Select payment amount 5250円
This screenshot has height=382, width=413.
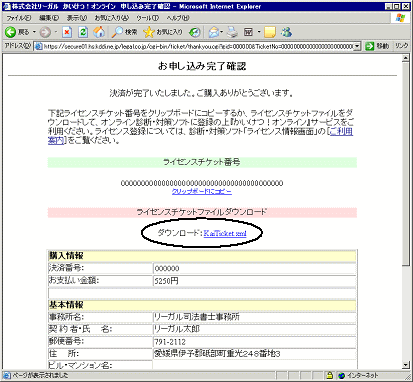(166, 281)
